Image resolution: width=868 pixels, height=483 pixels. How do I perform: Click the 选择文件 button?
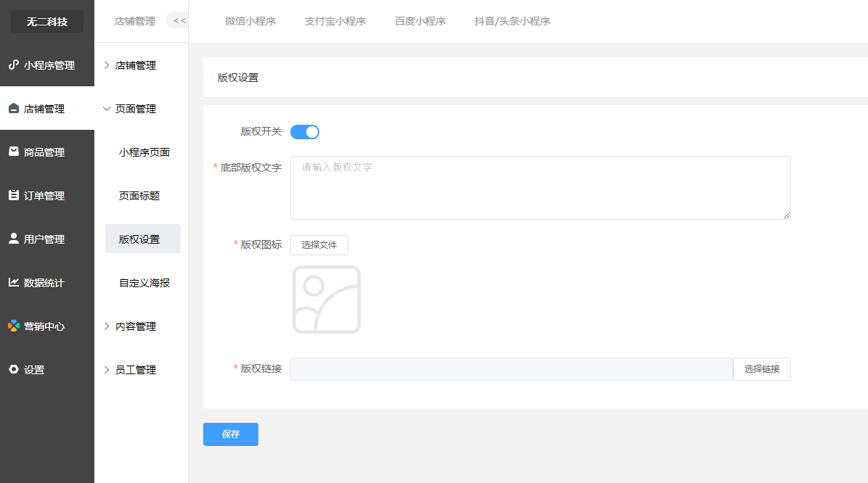pyautogui.click(x=319, y=245)
